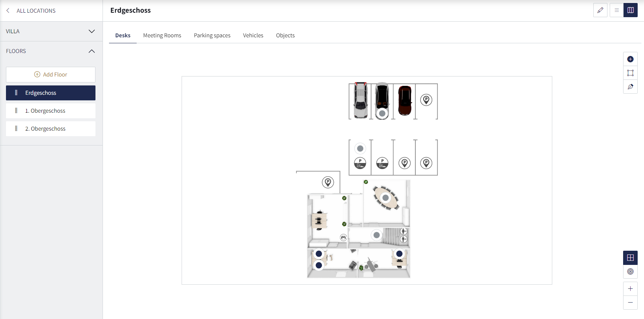Select the 1. Obergeschoss floor
The width and height of the screenshot is (644, 319).
(x=51, y=111)
